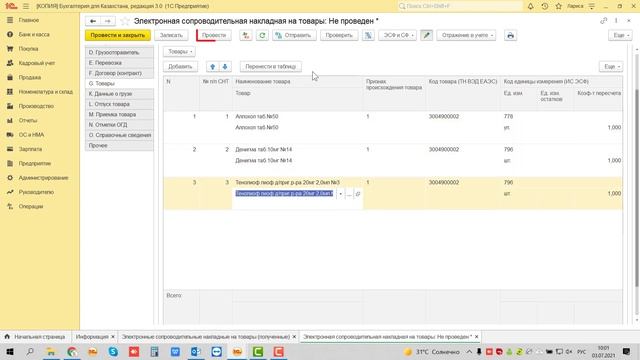
Task: Open Номенклатура и склад section
Action: pyautogui.click(x=45, y=92)
